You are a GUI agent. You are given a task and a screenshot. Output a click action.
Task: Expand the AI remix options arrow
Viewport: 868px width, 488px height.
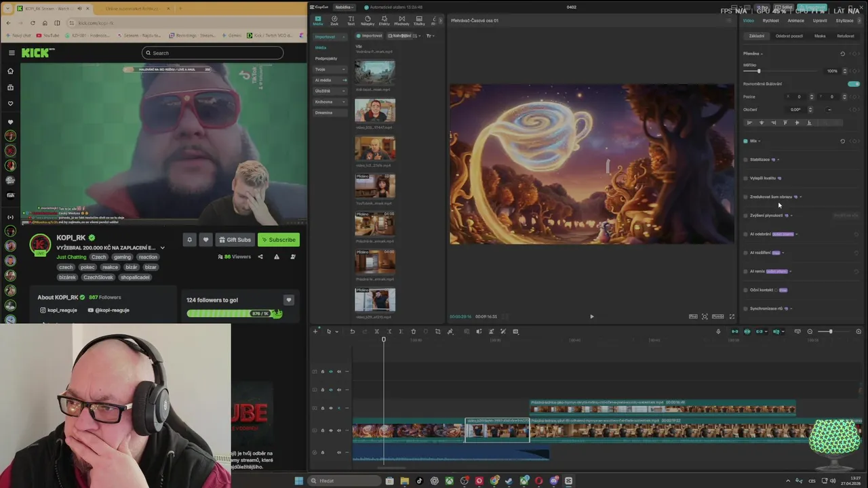tap(791, 272)
